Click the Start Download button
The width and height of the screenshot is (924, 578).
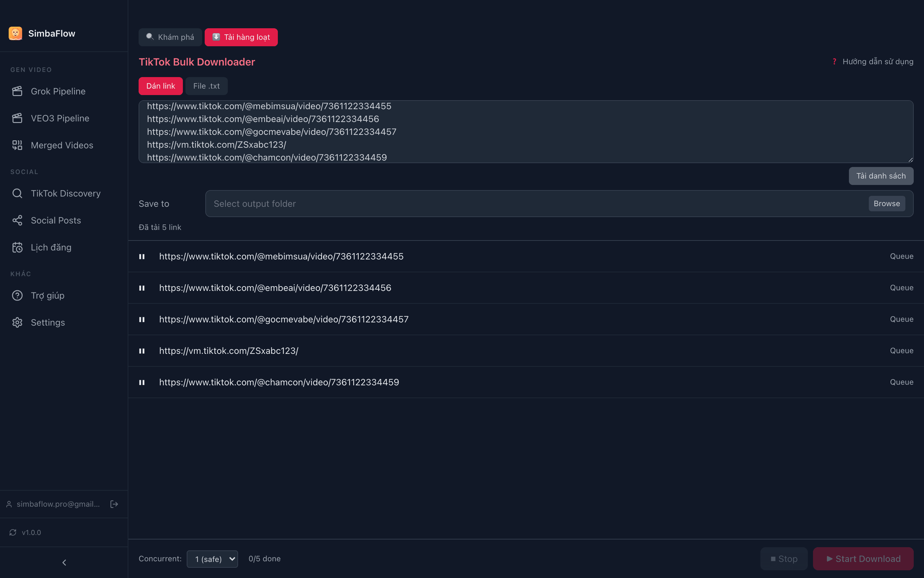pos(863,559)
